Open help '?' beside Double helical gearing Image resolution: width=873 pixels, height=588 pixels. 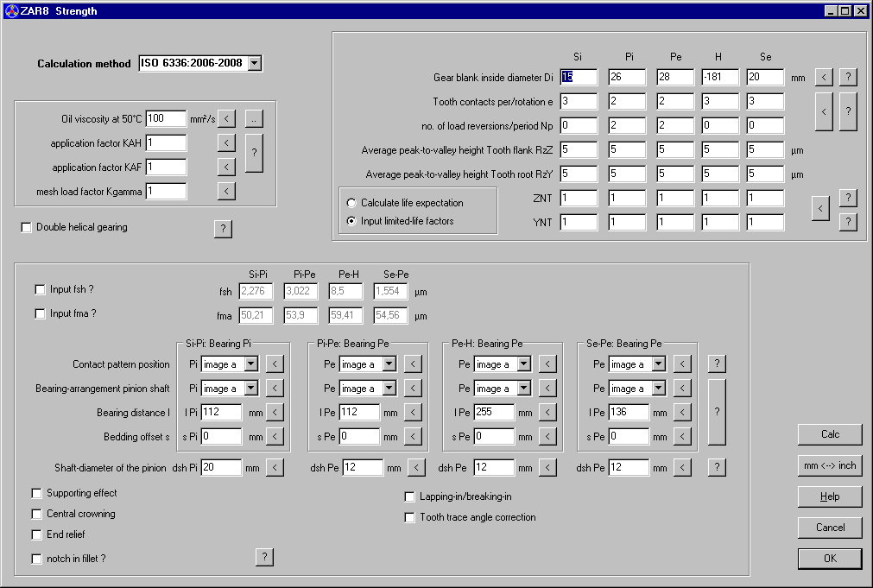[223, 228]
